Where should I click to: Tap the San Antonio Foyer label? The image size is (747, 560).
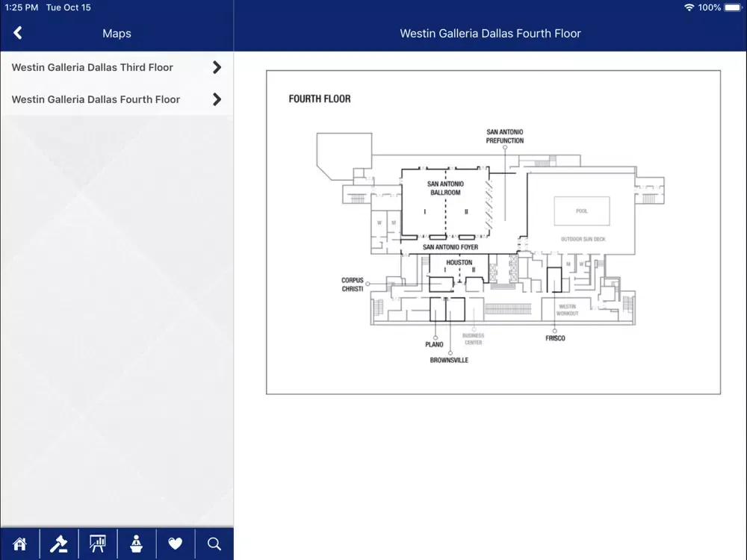450,247
